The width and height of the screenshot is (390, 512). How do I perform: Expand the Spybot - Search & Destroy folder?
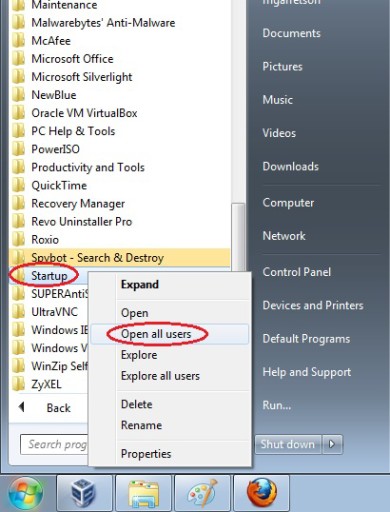coord(97,258)
